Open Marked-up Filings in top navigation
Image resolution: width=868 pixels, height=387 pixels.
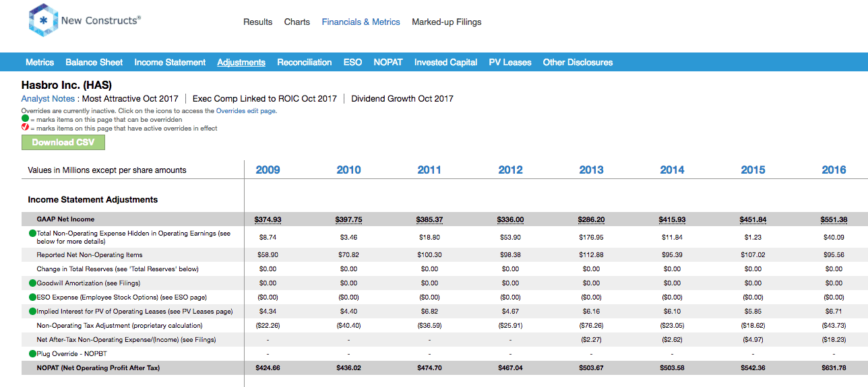pos(447,22)
